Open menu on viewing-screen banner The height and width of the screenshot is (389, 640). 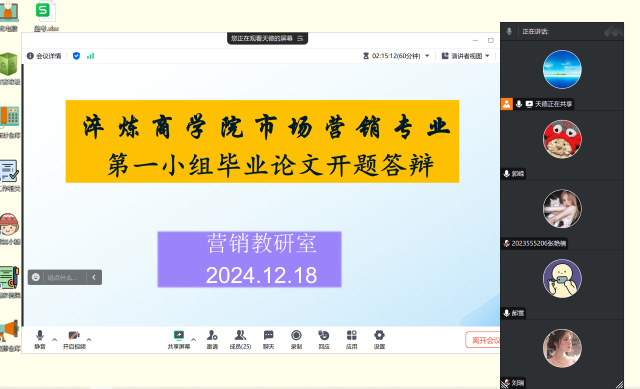coord(300,38)
